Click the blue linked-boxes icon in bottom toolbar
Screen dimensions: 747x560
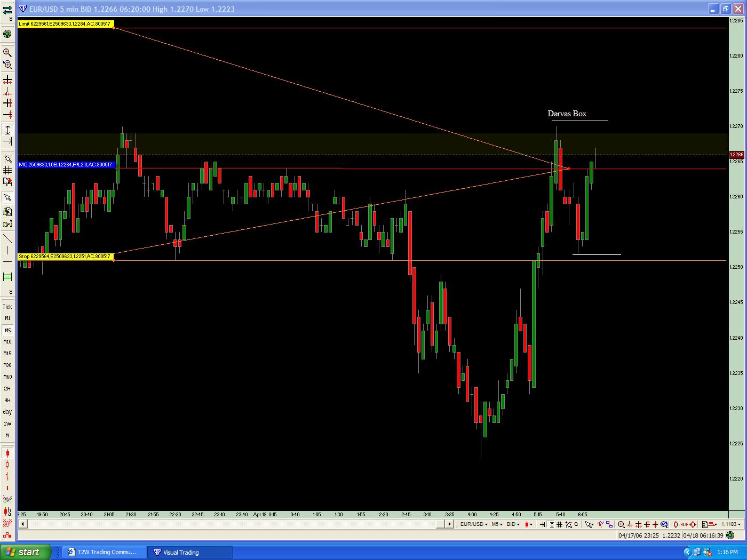point(609,524)
